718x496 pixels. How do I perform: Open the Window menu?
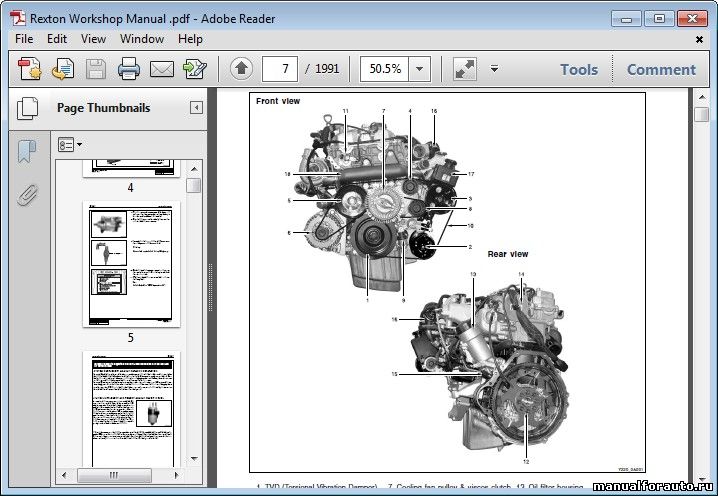click(x=142, y=39)
